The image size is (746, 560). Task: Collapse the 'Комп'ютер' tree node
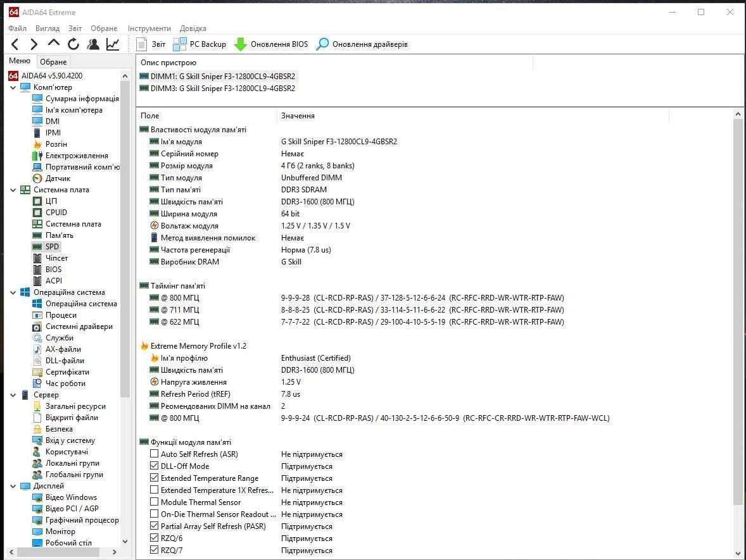[13, 87]
